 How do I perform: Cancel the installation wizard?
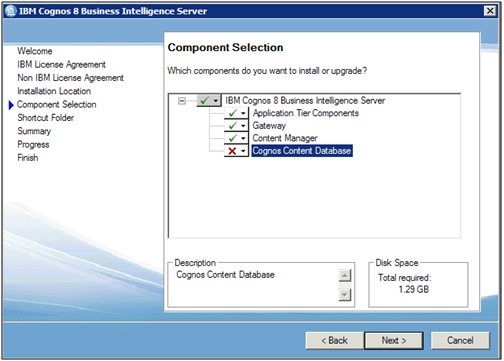(460, 340)
